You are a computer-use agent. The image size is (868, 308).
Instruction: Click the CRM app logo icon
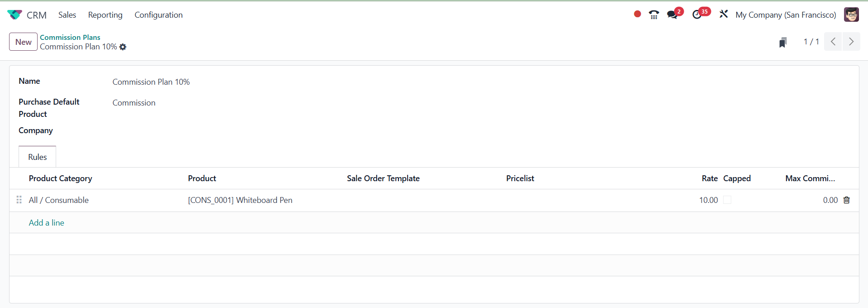click(x=14, y=15)
